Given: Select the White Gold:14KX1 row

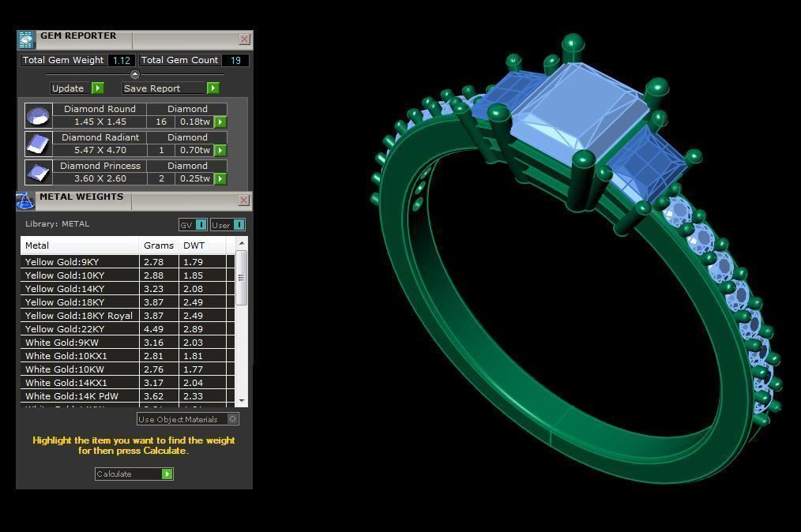Looking at the screenshot, I should [x=128, y=382].
